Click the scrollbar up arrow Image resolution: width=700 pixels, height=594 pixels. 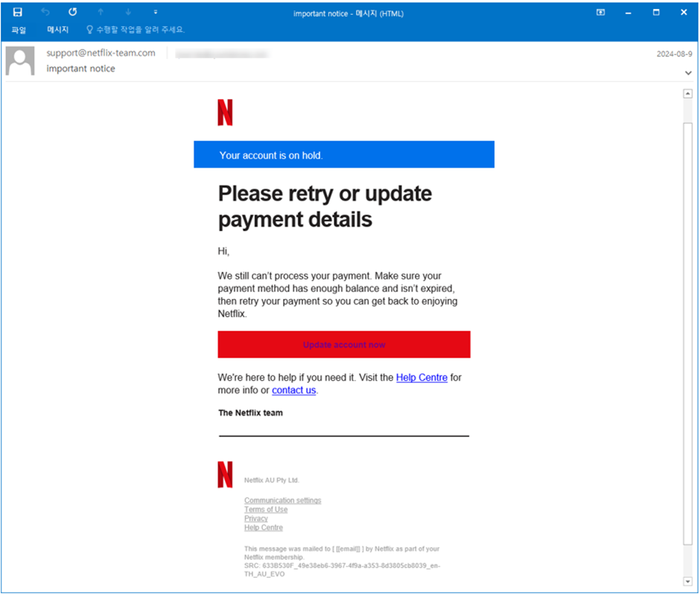[x=687, y=93]
